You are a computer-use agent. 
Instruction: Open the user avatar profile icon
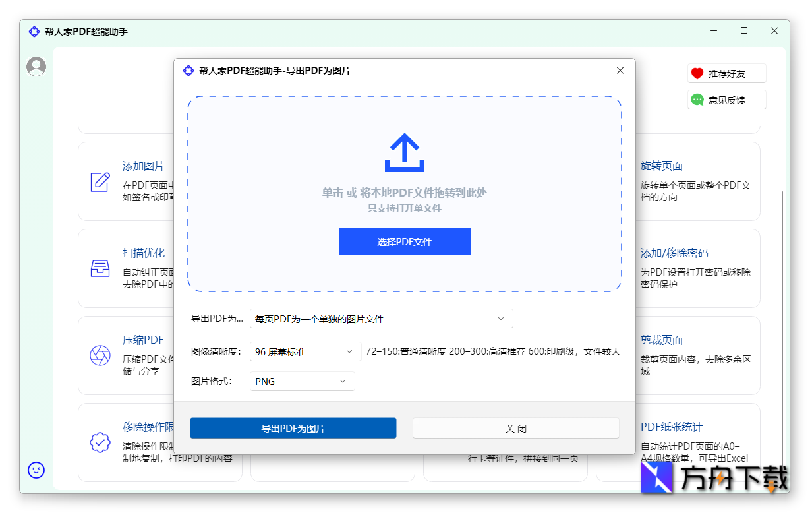36,66
